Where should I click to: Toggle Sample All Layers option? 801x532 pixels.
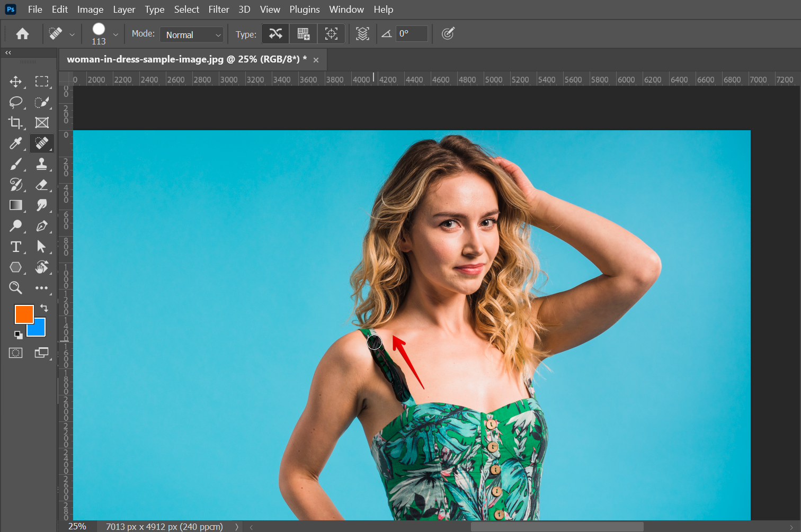(x=362, y=34)
